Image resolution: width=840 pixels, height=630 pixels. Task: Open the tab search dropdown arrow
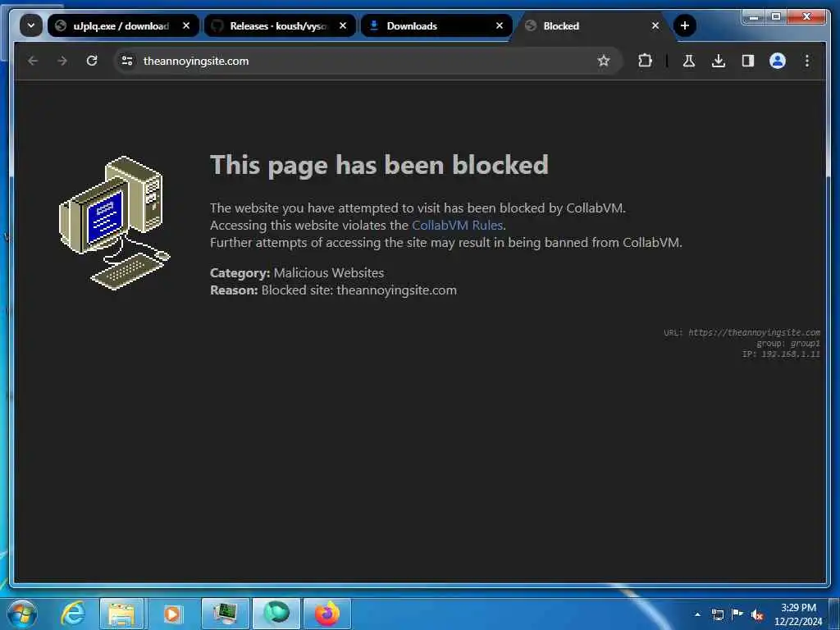pos(31,25)
